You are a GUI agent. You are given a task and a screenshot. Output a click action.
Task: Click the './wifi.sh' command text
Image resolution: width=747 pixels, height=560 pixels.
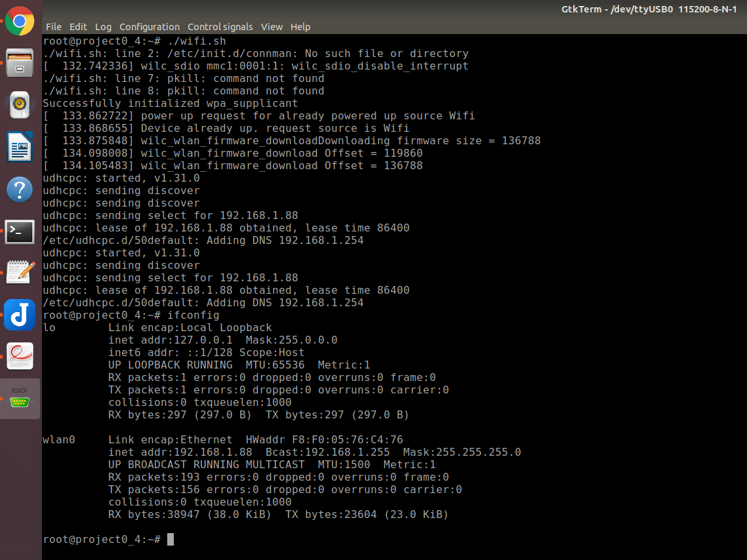197,41
